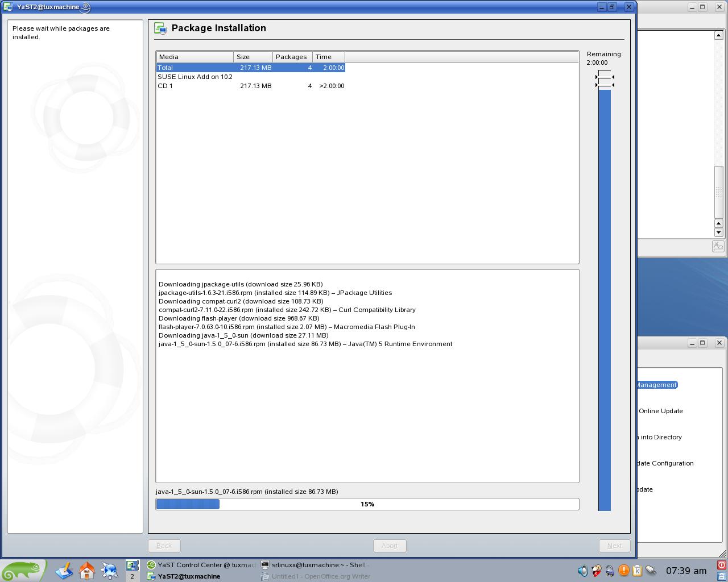Open the 'date Configuration' item in Control Center
Screen dimensions: 728x582
(665, 463)
